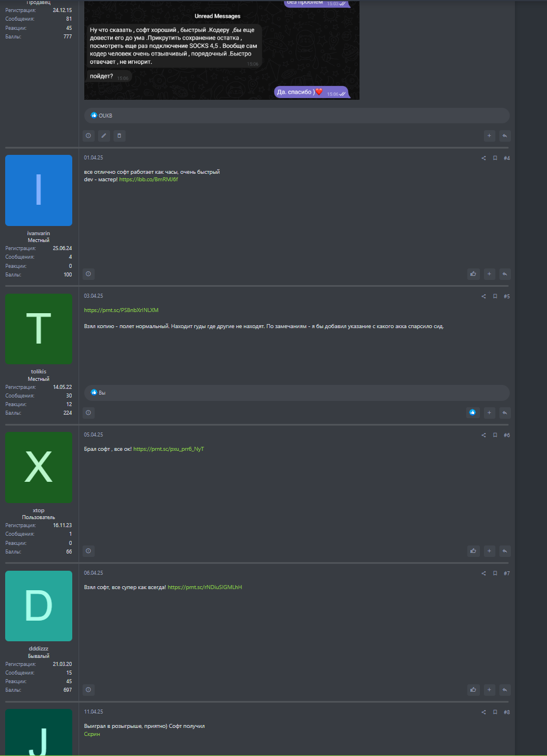Screen dimensions: 547x756
Task: Open the prnt.sc/PS8nbXriNLXM link
Action: pos(121,310)
